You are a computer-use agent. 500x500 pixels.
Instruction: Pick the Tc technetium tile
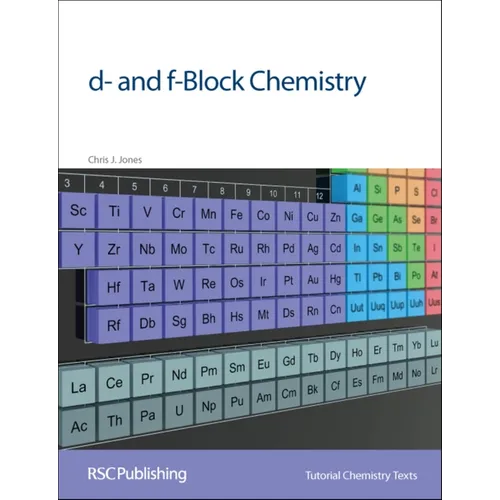point(208,249)
